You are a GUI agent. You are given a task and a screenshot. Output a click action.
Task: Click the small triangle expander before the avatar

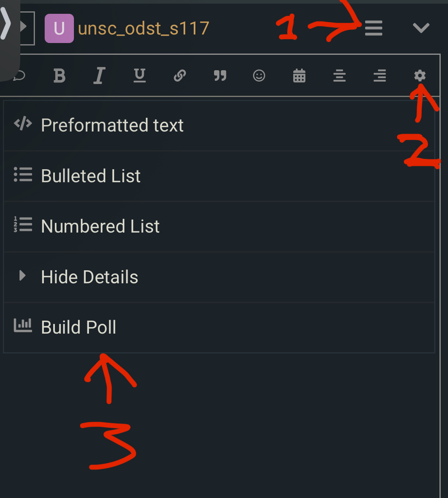point(24,27)
